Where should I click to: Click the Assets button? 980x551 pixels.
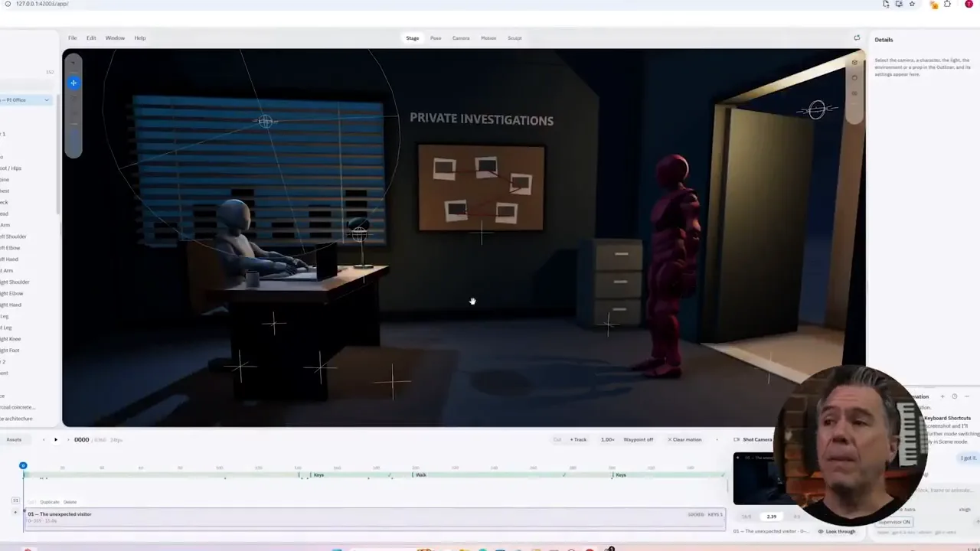click(14, 439)
